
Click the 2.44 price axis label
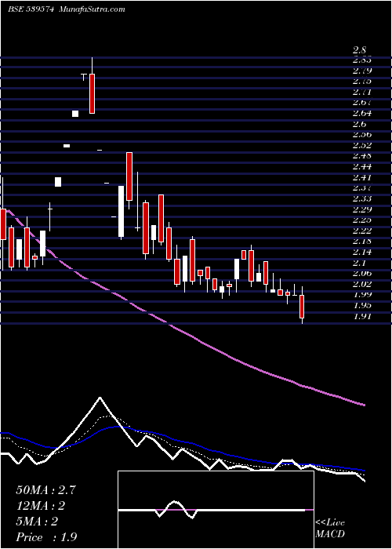coord(362,166)
